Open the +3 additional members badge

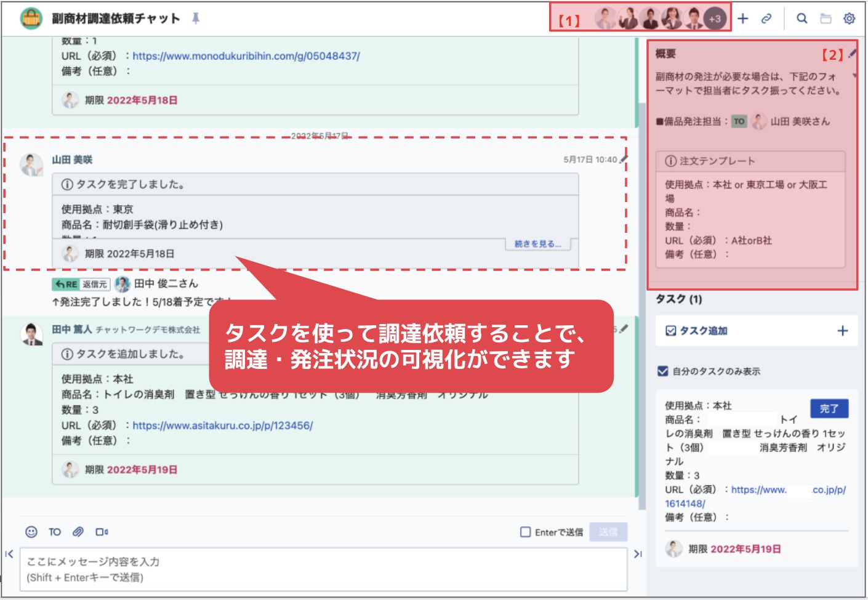click(715, 18)
